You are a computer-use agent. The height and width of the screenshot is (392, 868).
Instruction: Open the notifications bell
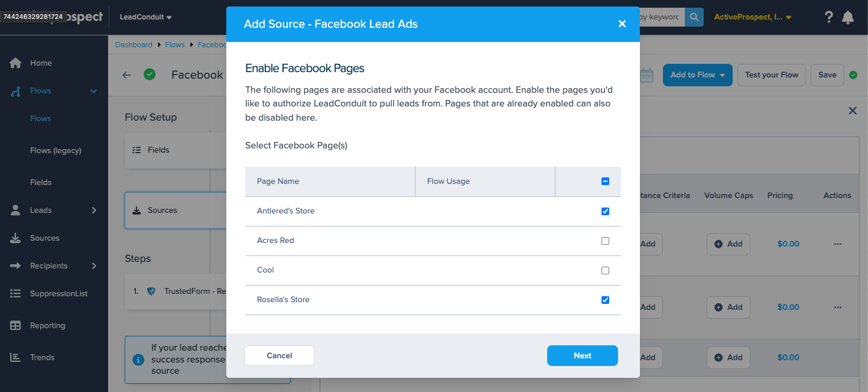(x=848, y=17)
